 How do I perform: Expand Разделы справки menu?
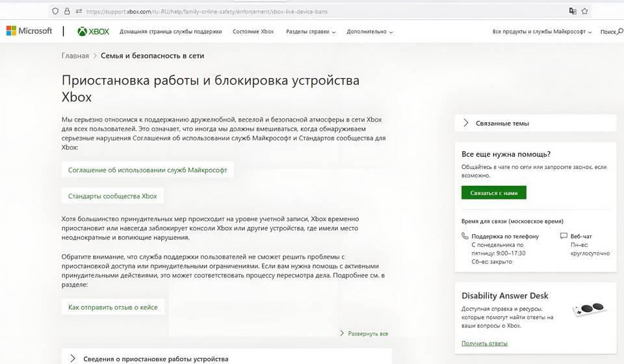click(x=311, y=31)
